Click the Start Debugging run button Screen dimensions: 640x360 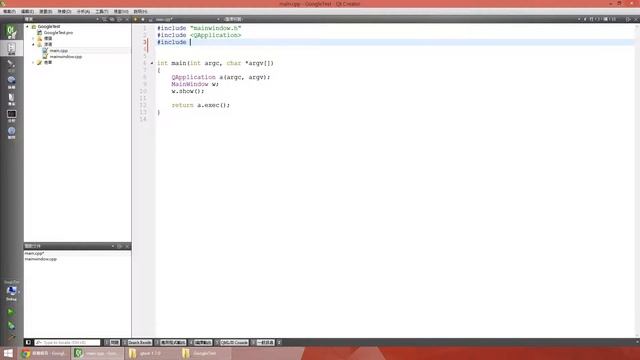point(11,326)
